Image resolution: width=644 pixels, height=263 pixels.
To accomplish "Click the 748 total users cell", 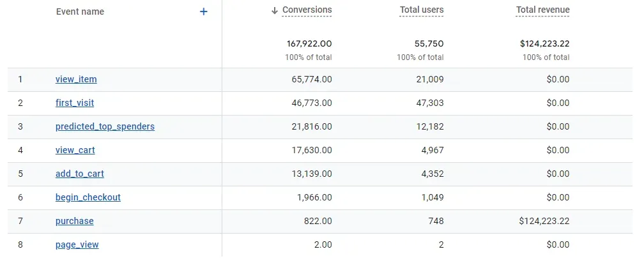I will coord(436,221).
